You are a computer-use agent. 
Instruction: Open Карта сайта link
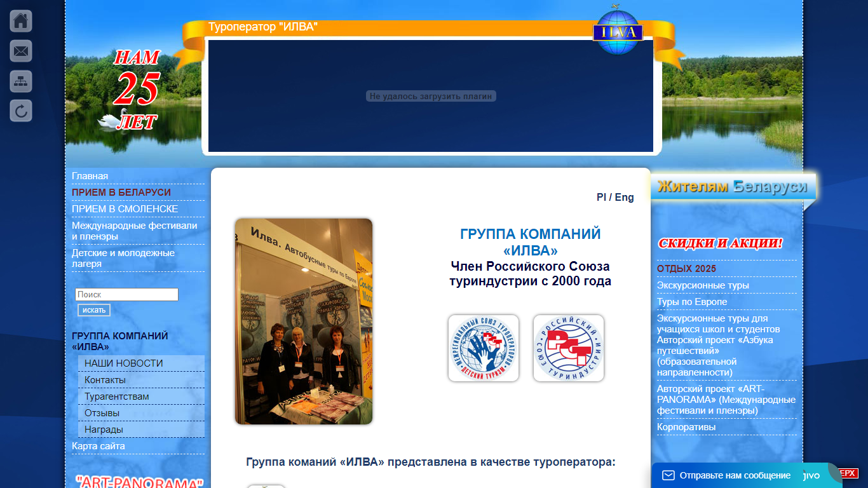pos(98,446)
